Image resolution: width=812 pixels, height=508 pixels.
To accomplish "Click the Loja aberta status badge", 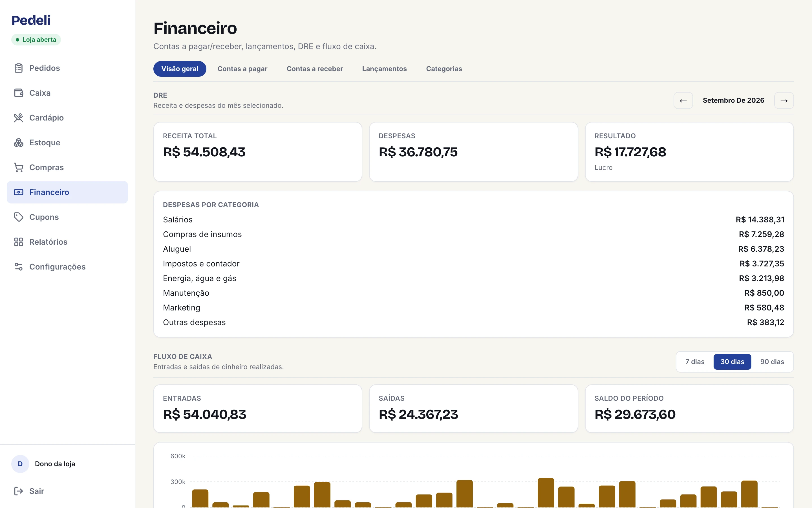I will (36, 40).
